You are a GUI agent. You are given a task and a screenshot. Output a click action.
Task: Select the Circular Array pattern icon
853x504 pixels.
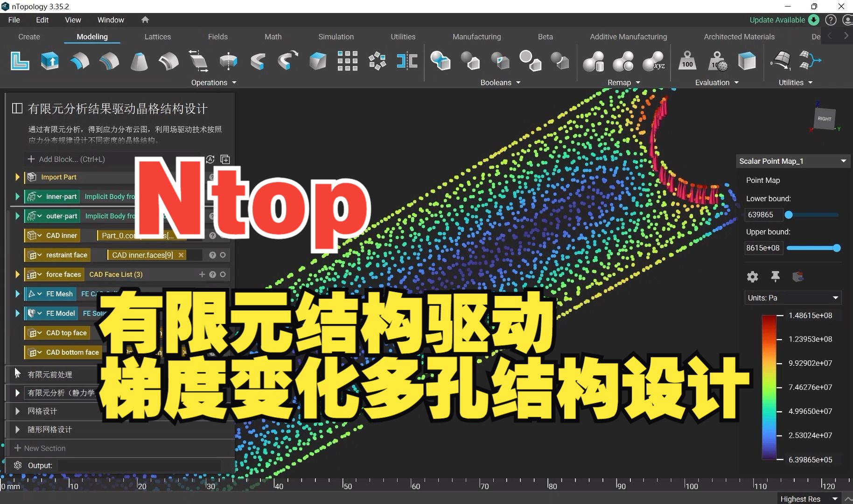pyautogui.click(x=378, y=61)
